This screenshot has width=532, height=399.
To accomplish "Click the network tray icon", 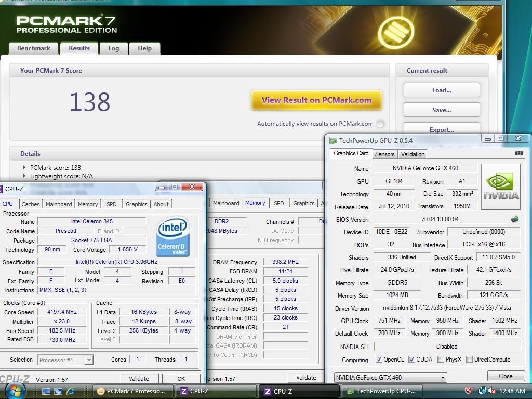I will [482, 391].
